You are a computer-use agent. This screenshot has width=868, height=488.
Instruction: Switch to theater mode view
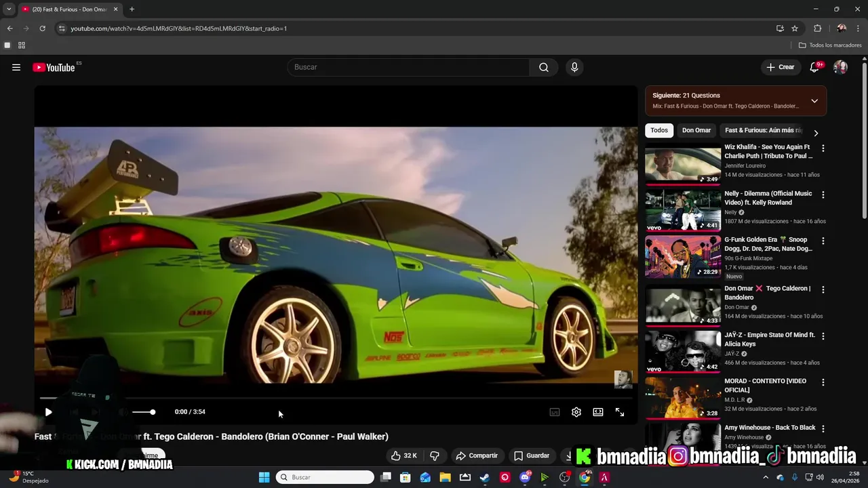coord(598,412)
